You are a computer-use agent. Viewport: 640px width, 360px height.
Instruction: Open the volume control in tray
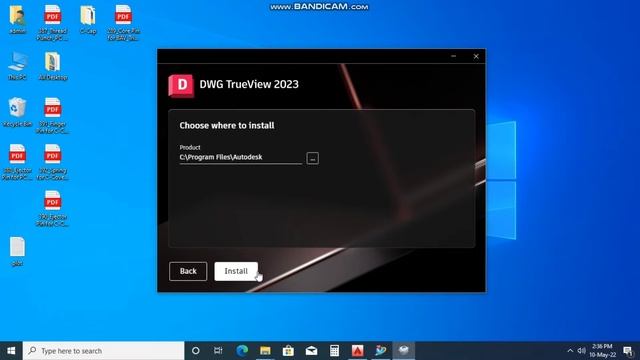pyautogui.click(x=582, y=351)
